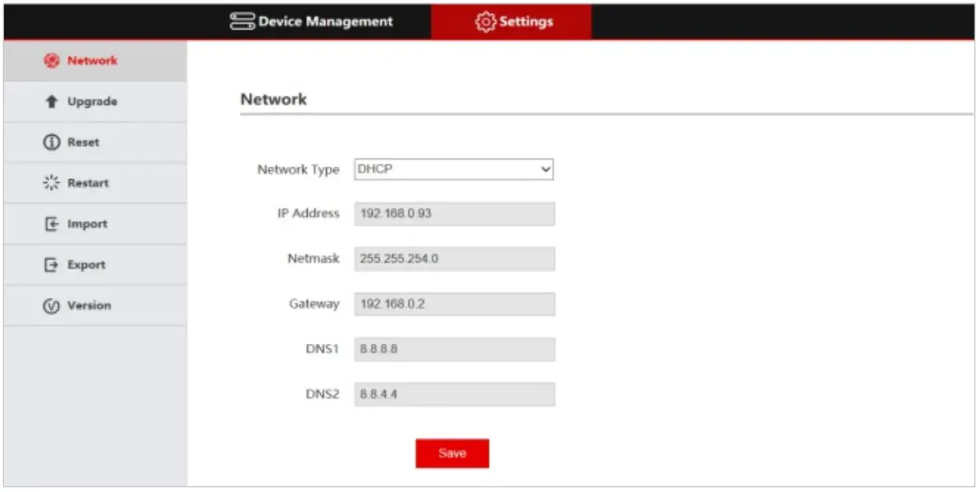Click the Network globe icon in sidebar
This screenshot has width=980, height=492.
53,60
